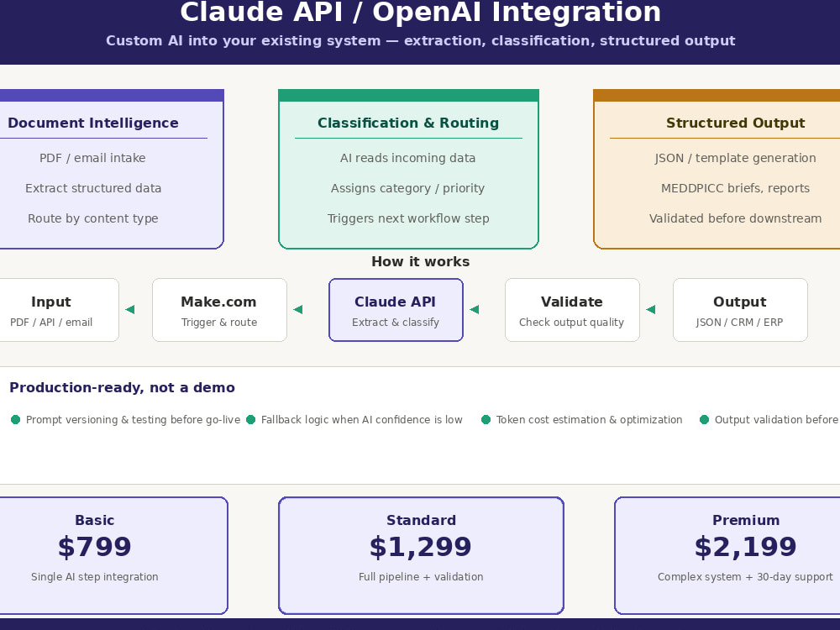Click 'Prompt versioning & testing before go-live' text
Image resolution: width=840 pixels, height=630 pixels.
point(133,420)
